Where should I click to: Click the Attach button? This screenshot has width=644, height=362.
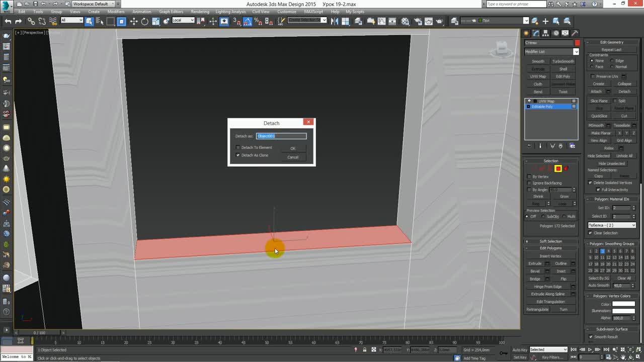coord(596,92)
